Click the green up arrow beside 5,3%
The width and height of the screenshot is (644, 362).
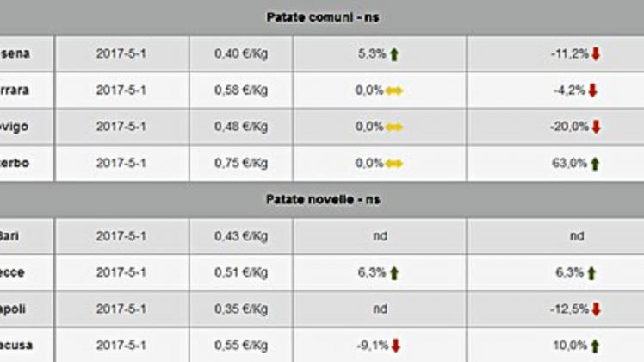click(x=393, y=54)
